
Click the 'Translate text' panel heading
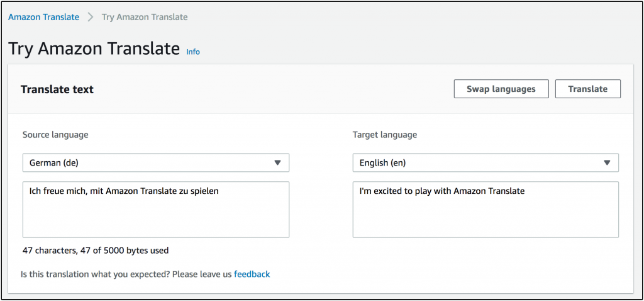click(57, 89)
